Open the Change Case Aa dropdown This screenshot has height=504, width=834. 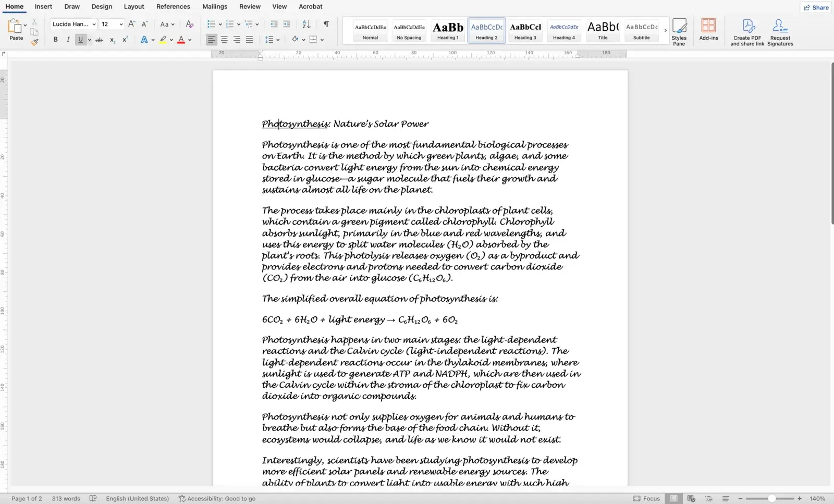pyautogui.click(x=167, y=24)
